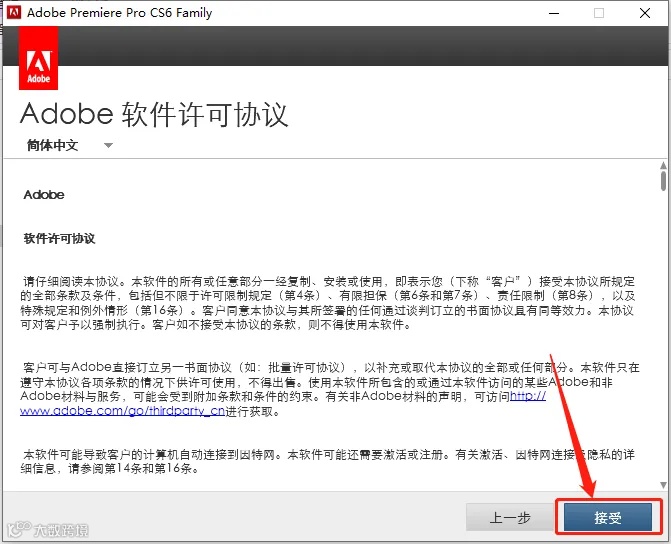The image size is (671, 544).
Task: Close the Adobe Premiere Pro CS6 installer
Action: [645, 13]
